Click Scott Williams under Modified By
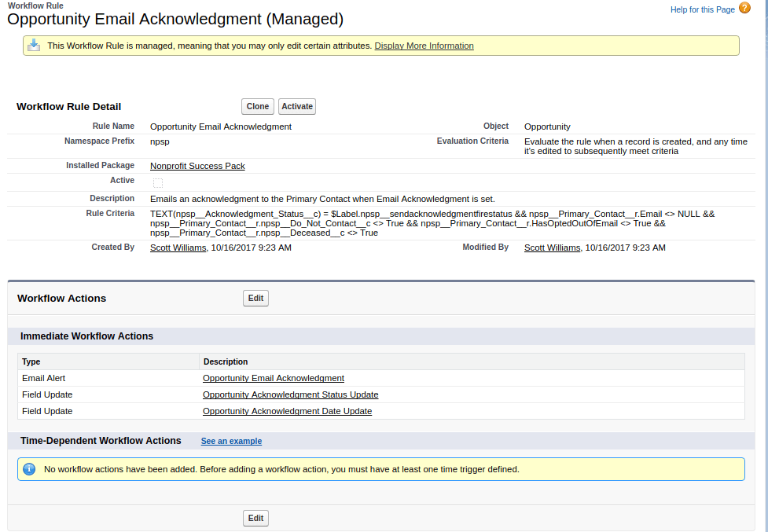This screenshot has height=532, width=768. [552, 248]
